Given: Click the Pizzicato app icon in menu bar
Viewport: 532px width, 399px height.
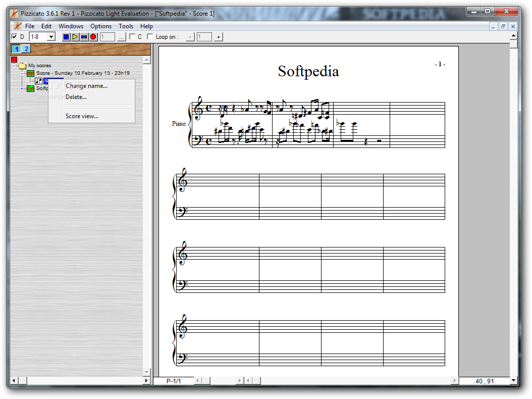Looking at the screenshot, I should coord(17,26).
